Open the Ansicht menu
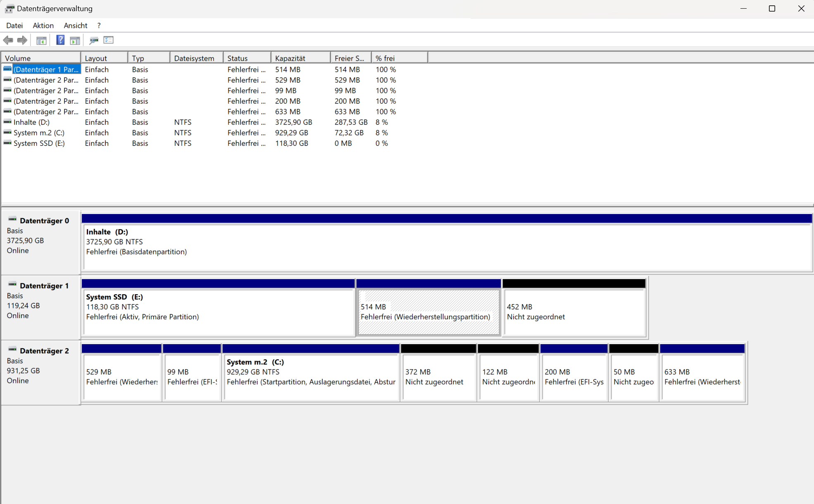 click(x=75, y=26)
